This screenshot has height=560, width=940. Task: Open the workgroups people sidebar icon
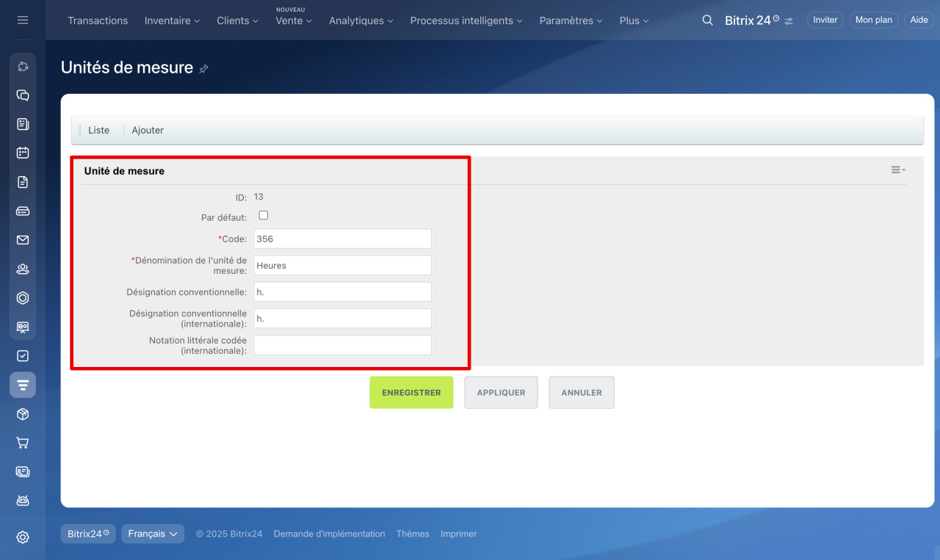point(23,269)
